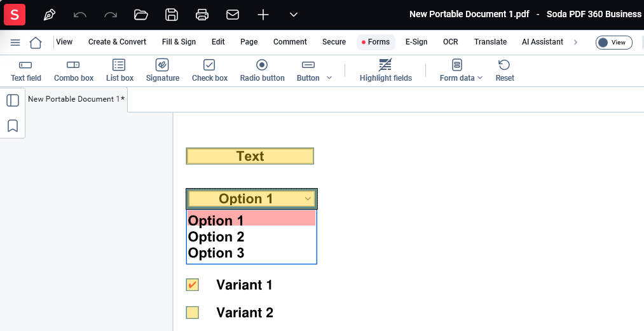The height and width of the screenshot is (331, 644).
Task: Open the Translate tab
Action: pyautogui.click(x=490, y=42)
